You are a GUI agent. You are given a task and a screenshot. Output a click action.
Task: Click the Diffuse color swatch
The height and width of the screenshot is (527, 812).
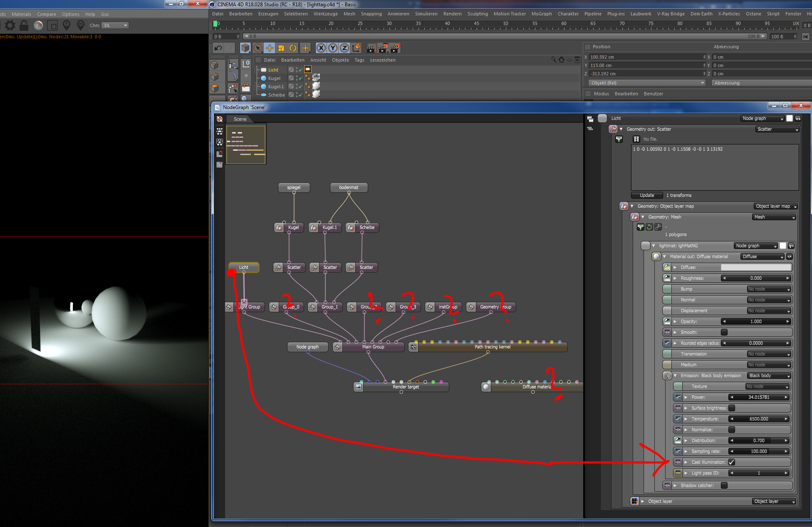pyautogui.click(x=755, y=267)
